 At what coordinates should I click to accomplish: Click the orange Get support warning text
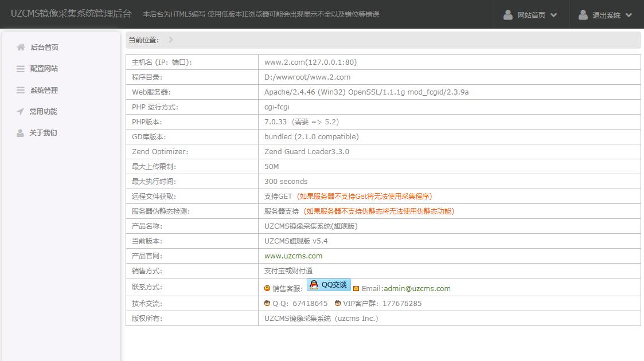pos(364,197)
